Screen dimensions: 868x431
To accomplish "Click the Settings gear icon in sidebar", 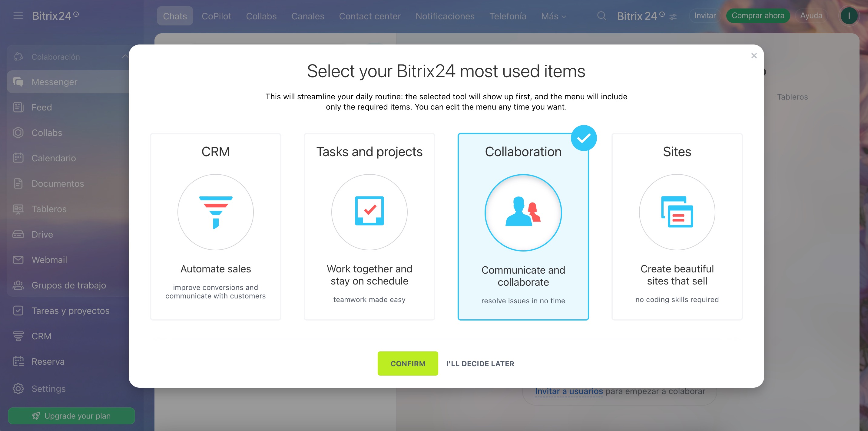I will (x=18, y=389).
